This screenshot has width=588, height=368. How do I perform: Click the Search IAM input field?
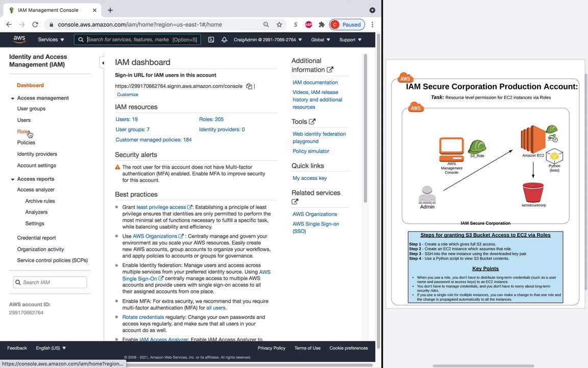pyautogui.click(x=50, y=282)
